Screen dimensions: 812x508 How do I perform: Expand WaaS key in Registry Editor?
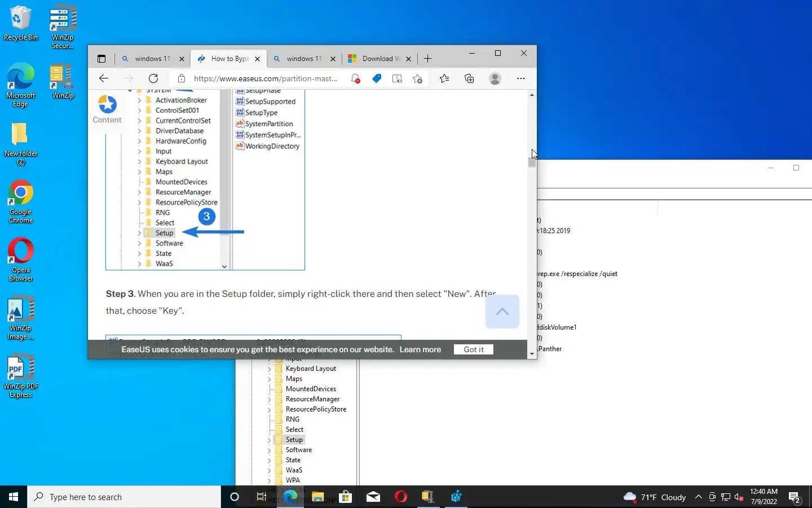click(x=270, y=470)
